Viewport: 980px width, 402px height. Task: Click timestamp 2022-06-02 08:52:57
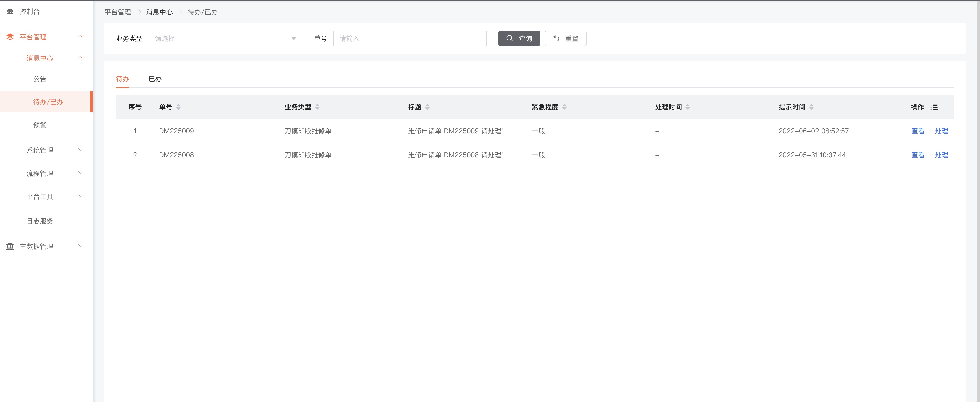pos(813,131)
